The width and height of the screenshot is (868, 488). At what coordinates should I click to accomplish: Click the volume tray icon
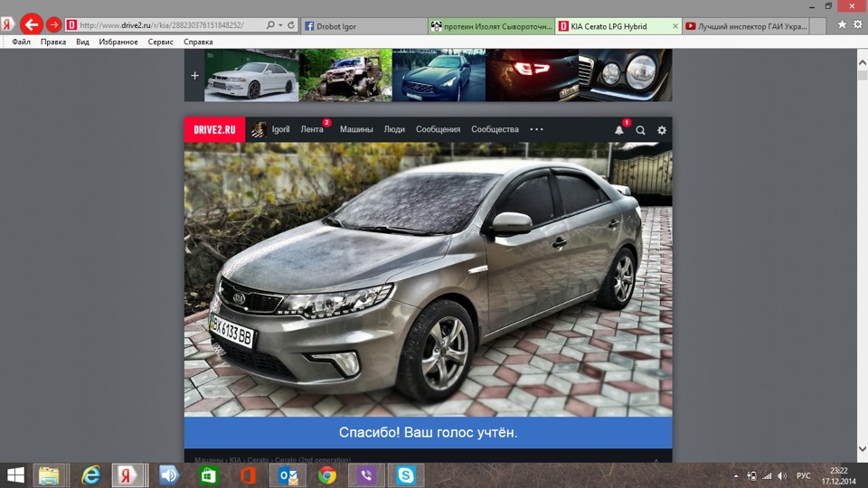(x=781, y=476)
